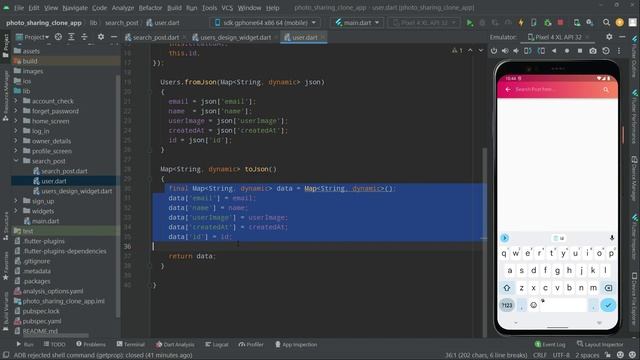
Task: Toggle Resource Manager side tool window
Action: (5, 97)
